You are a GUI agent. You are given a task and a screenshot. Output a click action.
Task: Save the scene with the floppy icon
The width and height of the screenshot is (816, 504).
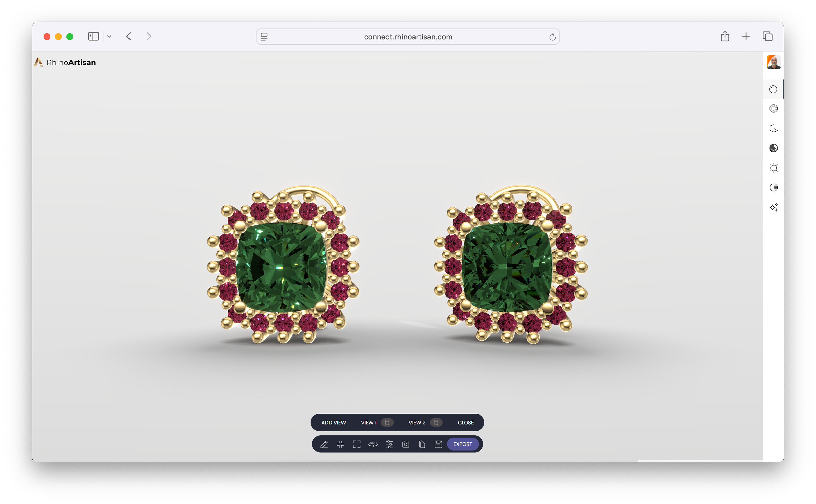pos(438,444)
